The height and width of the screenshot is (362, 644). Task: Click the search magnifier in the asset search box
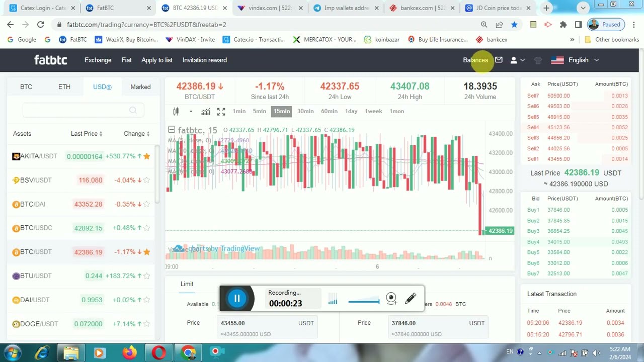pyautogui.click(x=133, y=110)
